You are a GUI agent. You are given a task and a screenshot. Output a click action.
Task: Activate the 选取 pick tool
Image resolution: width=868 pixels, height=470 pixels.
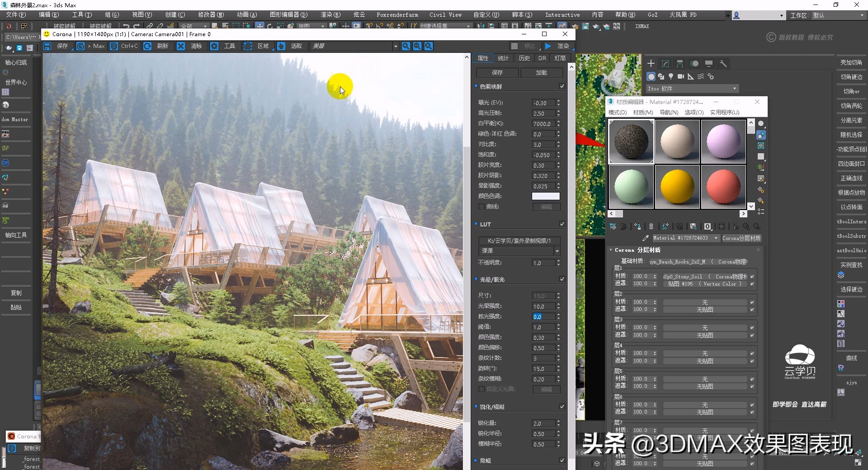[281, 46]
